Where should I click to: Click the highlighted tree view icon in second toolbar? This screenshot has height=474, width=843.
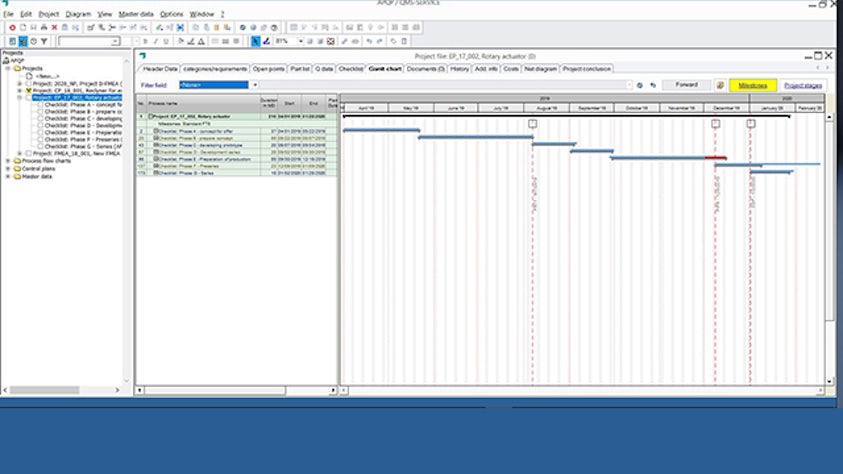(23, 41)
